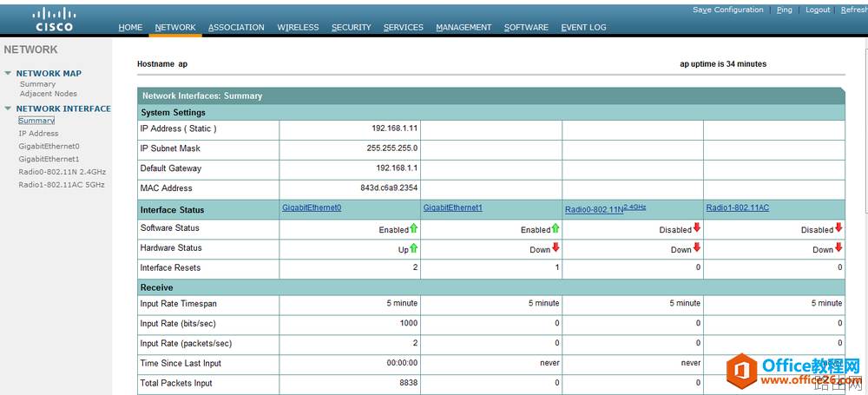Click default gateway value 192.168.1.1
This screenshot has height=395, width=868.
click(397, 168)
